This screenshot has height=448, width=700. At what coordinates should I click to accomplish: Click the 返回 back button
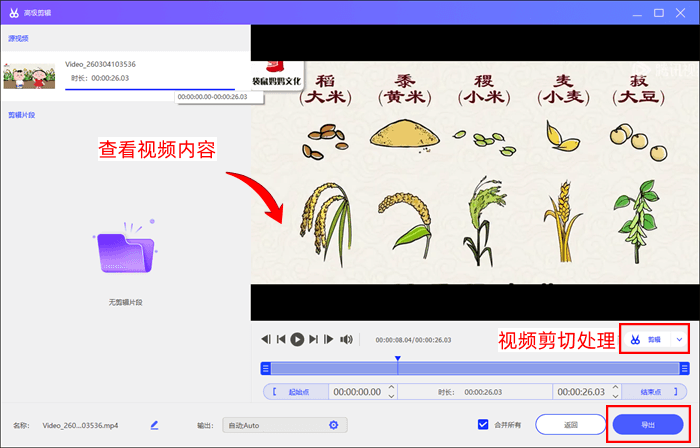tap(571, 424)
